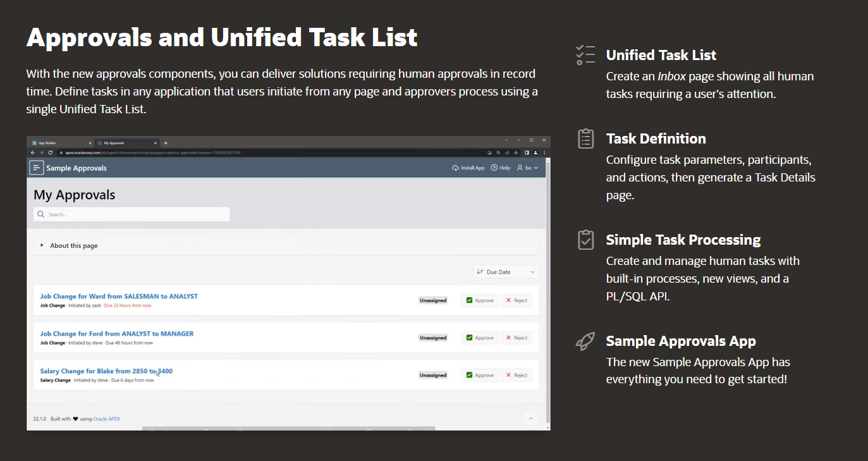Click the Unified Task List checklist icon

(585, 55)
